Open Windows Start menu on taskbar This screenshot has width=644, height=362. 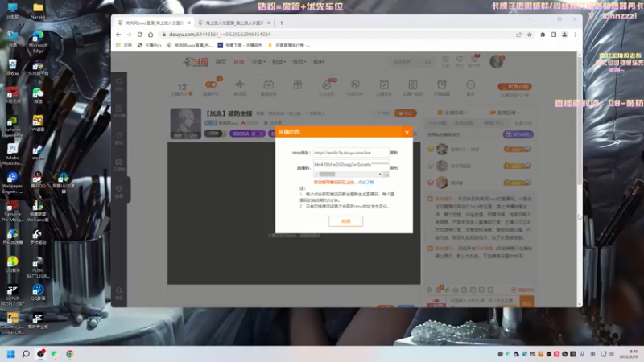click(10, 354)
